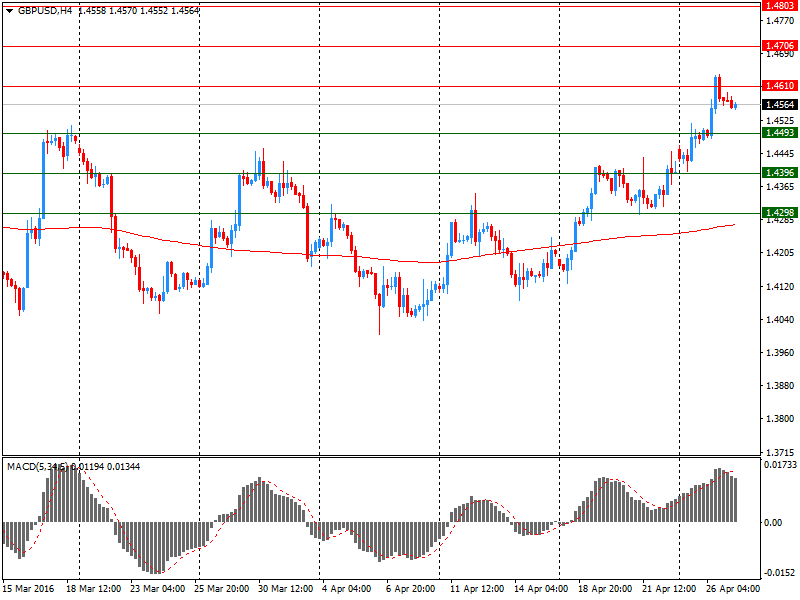Image resolution: width=800 pixels, height=600 pixels.
Task: Click the 18 Mar 12:00 time label
Action: tap(93, 589)
